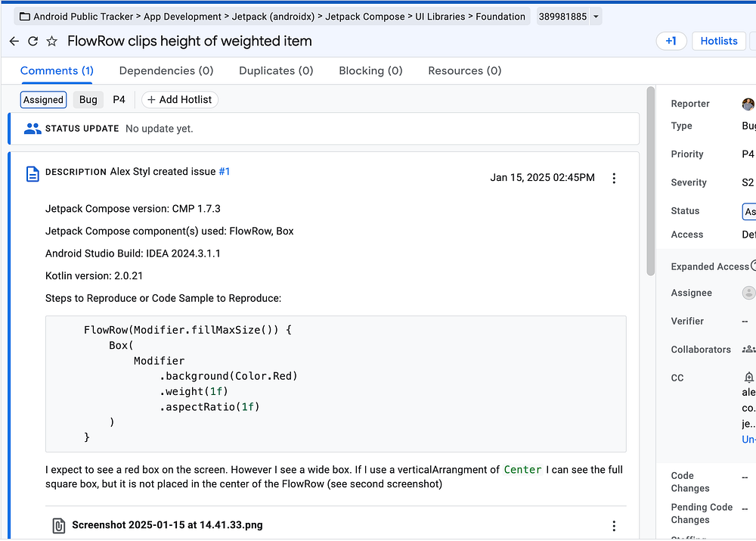Click the Bug type chip
This screenshot has height=541, width=756.
point(88,100)
